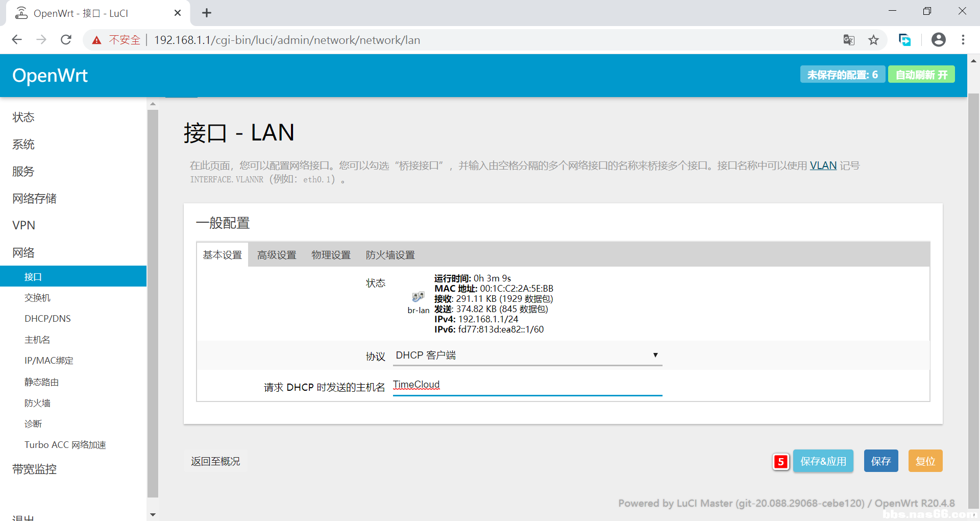This screenshot has width=980, height=521.
Task: Click the 发送 374.82 KB status line
Action: [491, 309]
